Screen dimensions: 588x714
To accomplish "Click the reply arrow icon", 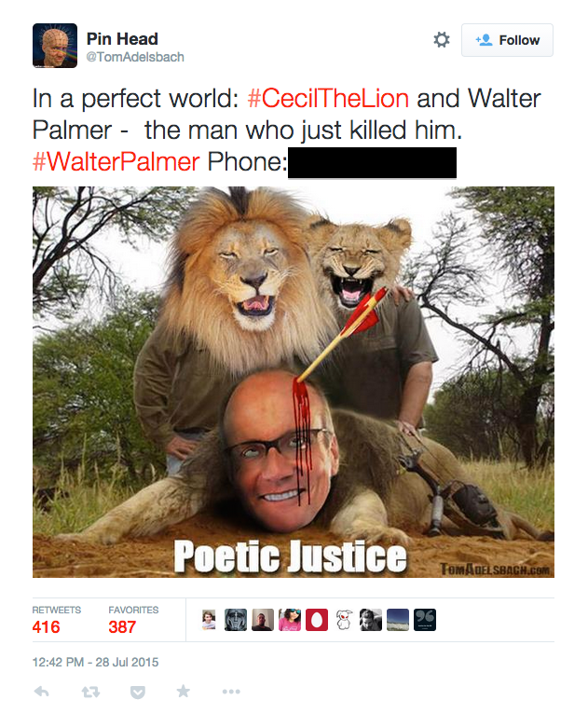I will 41,692.
